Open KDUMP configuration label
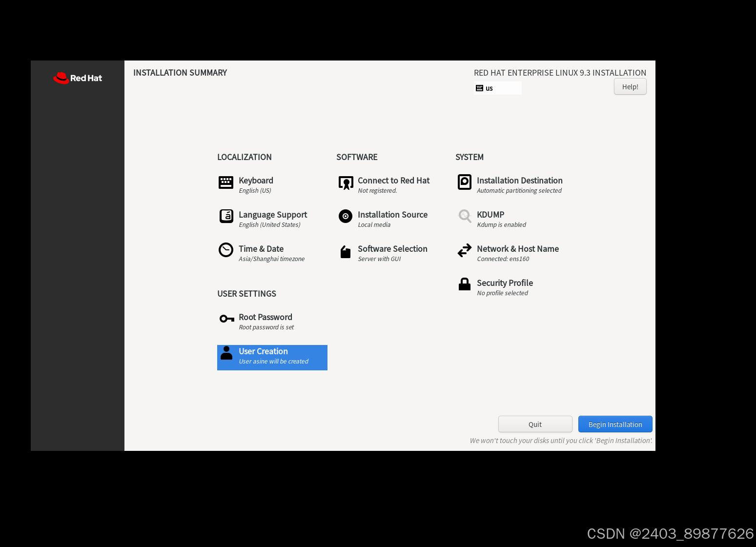 pyautogui.click(x=490, y=215)
